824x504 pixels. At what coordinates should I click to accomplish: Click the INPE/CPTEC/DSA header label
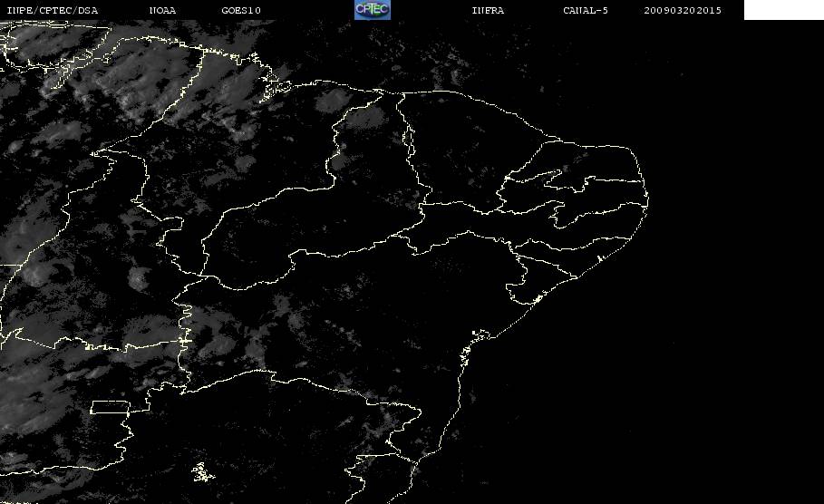[x=52, y=10]
